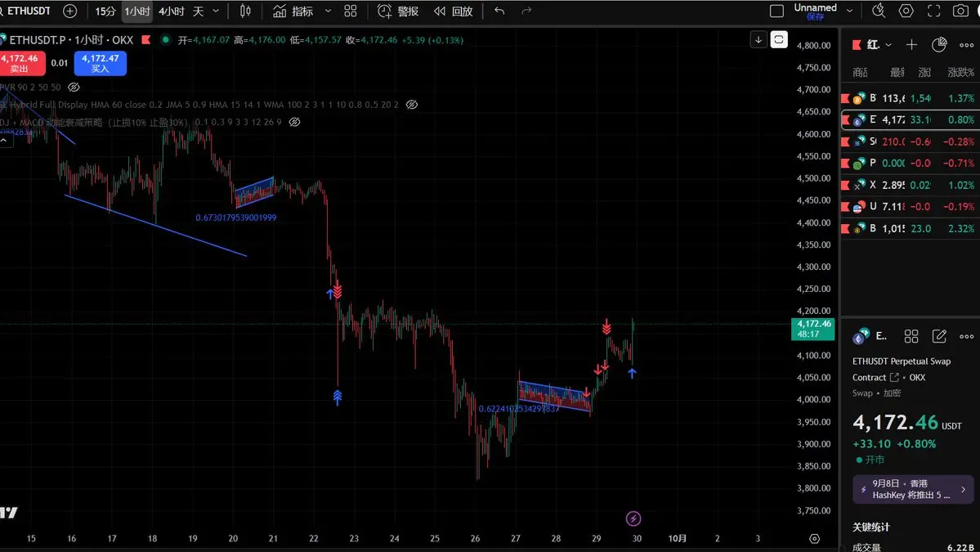
Task: Expand the indicators favorites dropdown arrow
Action: click(x=328, y=11)
